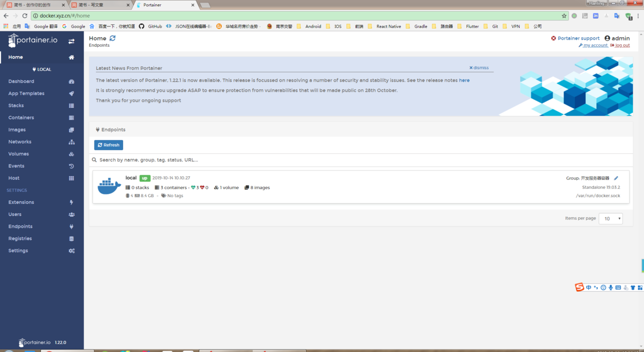644x352 pixels.
Task: Open the Sogou skin shirt icon
Action: [633, 288]
